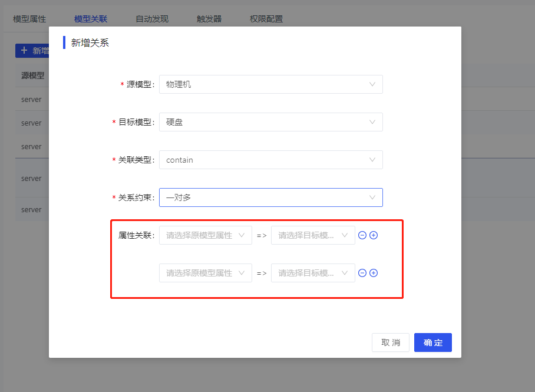
Task: Select the 模型关联 tab
Action: click(90, 18)
